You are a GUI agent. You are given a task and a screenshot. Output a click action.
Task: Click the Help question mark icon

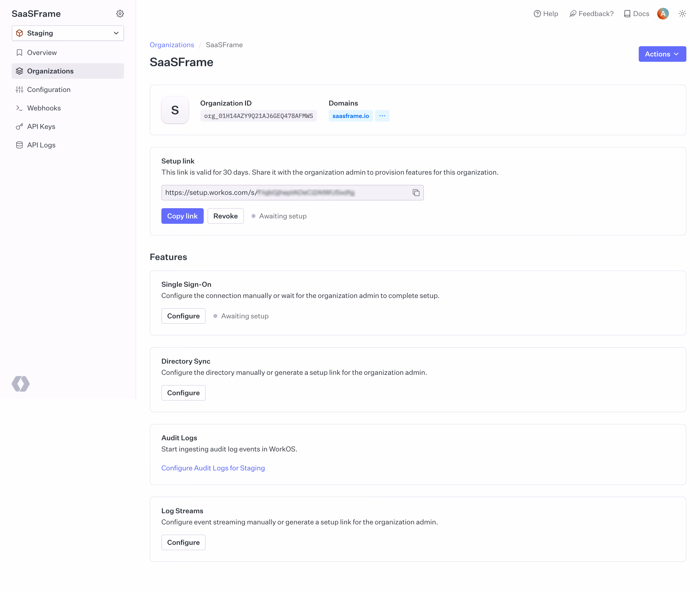tap(537, 14)
